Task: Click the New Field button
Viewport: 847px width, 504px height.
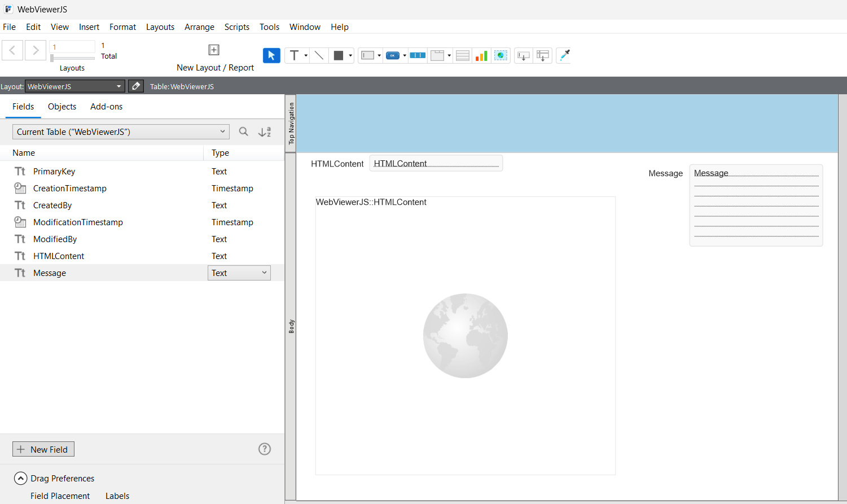Action: click(x=43, y=449)
